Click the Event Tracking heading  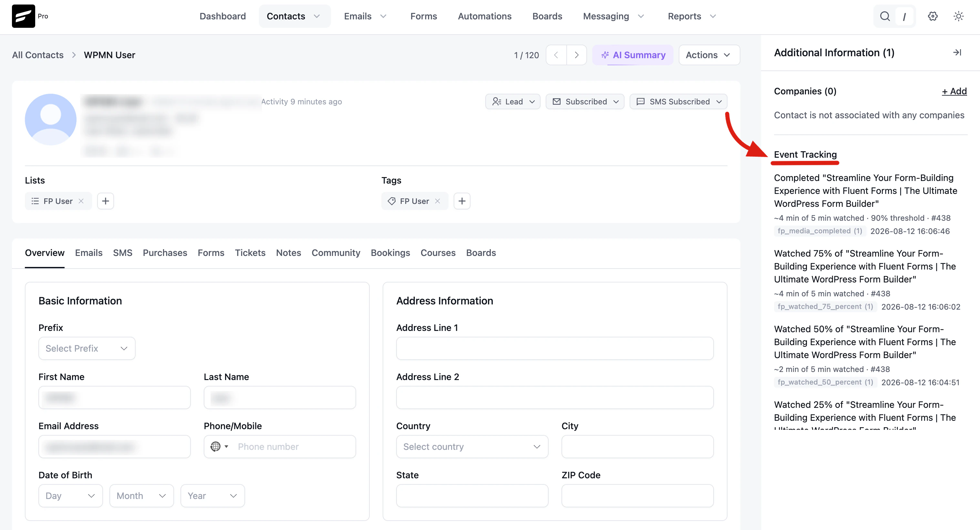(x=805, y=154)
